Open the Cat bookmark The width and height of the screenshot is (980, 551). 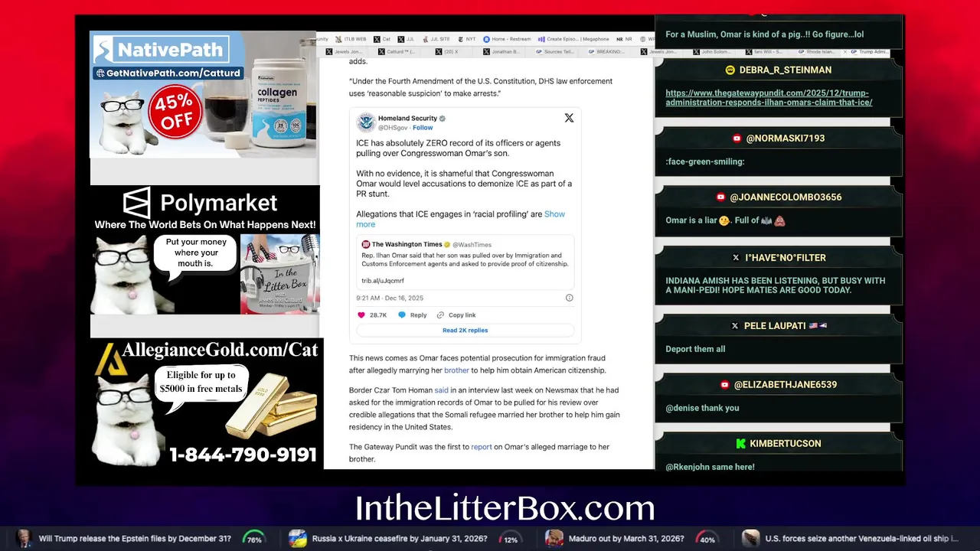click(x=382, y=39)
